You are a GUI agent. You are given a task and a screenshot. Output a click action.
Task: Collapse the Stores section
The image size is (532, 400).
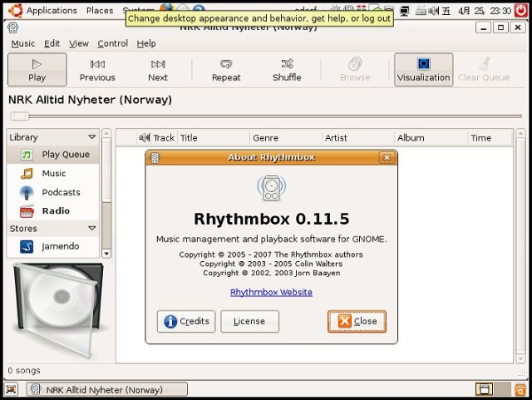[92, 228]
